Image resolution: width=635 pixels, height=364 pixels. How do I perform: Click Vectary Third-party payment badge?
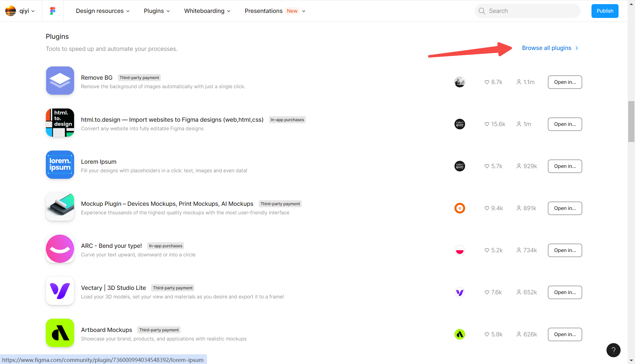coord(173,288)
